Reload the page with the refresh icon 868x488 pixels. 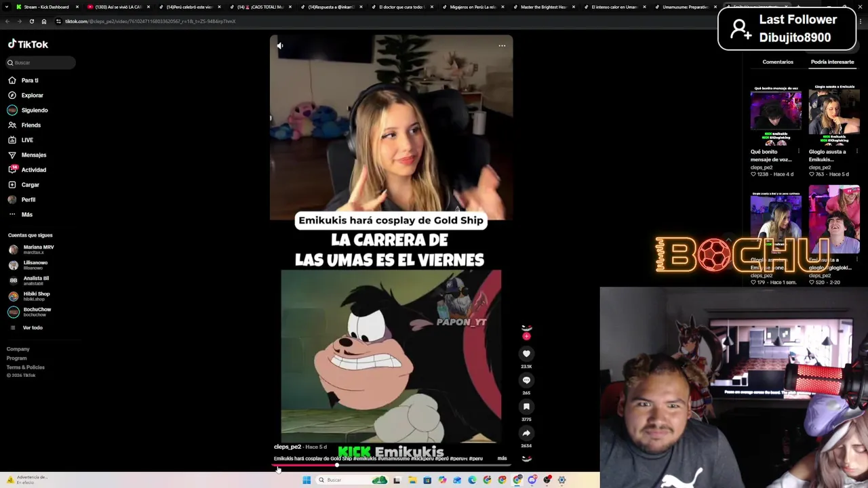[32, 21]
